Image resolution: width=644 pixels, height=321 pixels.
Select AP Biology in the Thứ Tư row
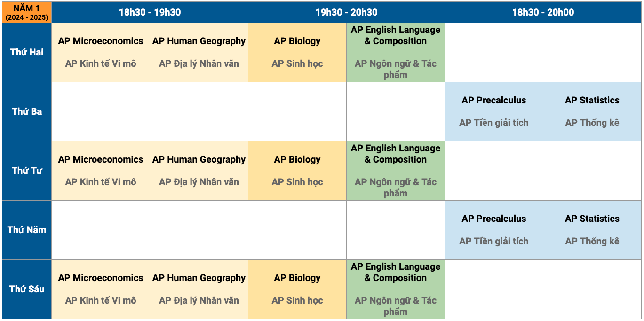[x=297, y=171]
